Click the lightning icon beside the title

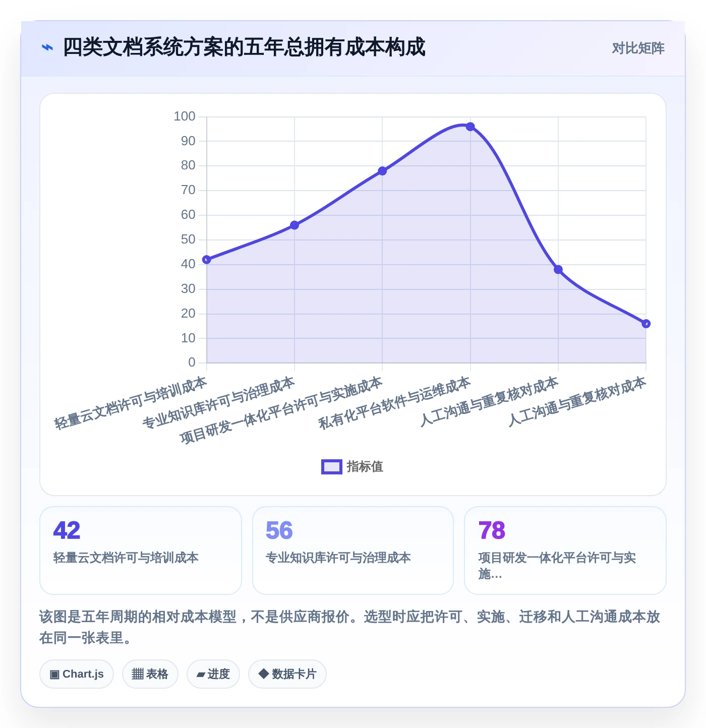point(47,48)
